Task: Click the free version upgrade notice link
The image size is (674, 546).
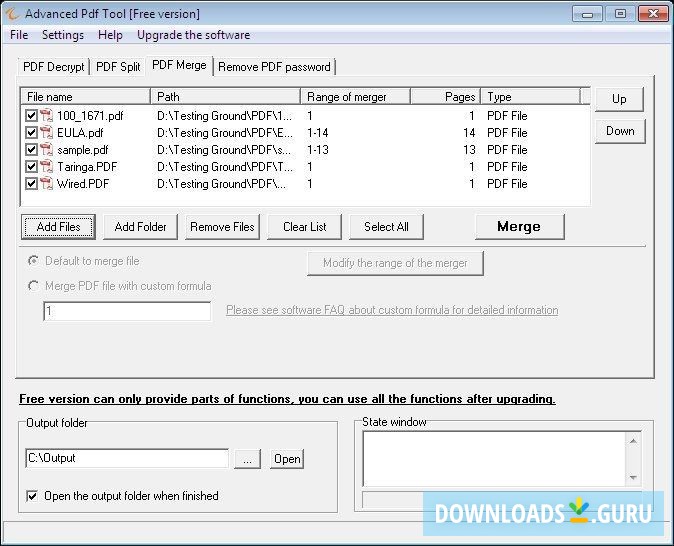Action: pos(287,399)
